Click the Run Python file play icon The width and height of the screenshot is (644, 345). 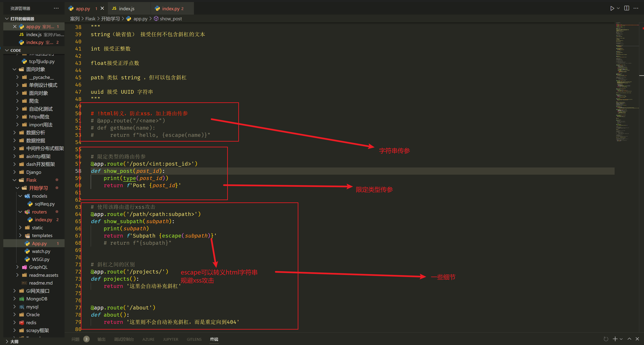pos(612,8)
